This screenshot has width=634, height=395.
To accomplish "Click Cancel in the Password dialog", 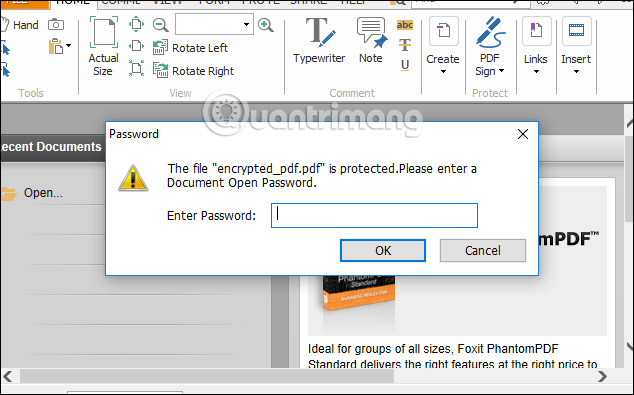I will [483, 250].
